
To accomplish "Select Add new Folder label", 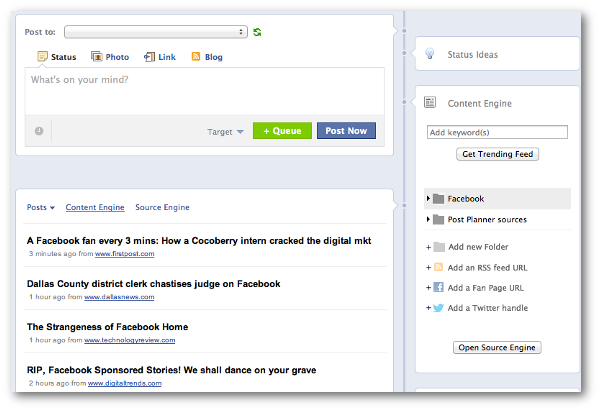I will [478, 247].
